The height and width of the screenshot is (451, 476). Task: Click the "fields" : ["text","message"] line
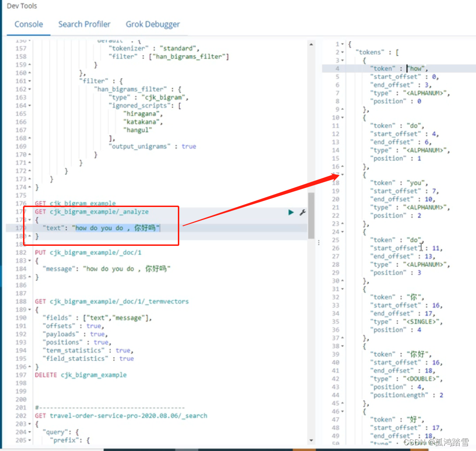click(x=97, y=318)
